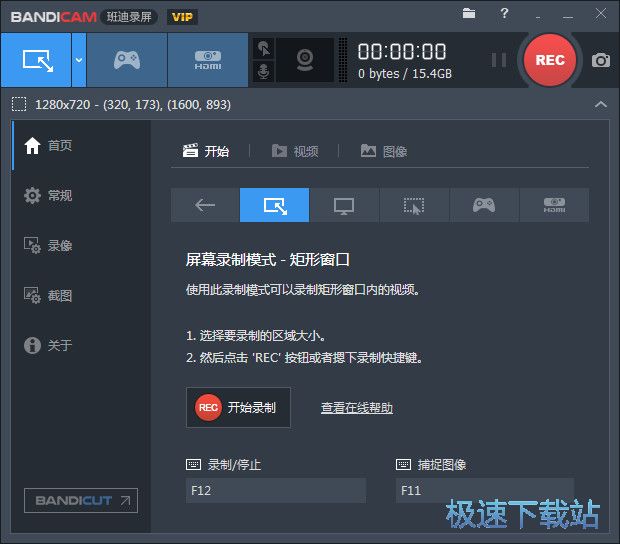Open the output folder icon
620x544 pixels.
[x=469, y=13]
